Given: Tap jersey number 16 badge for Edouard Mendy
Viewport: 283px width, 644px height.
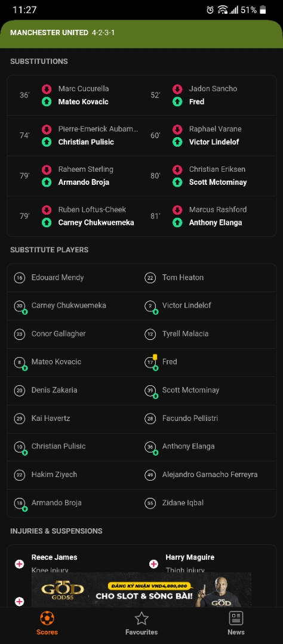Looking at the screenshot, I should coord(19,278).
